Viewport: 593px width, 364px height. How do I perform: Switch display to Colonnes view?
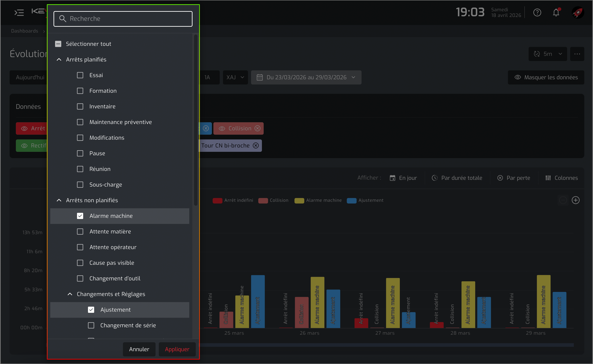[561, 178]
